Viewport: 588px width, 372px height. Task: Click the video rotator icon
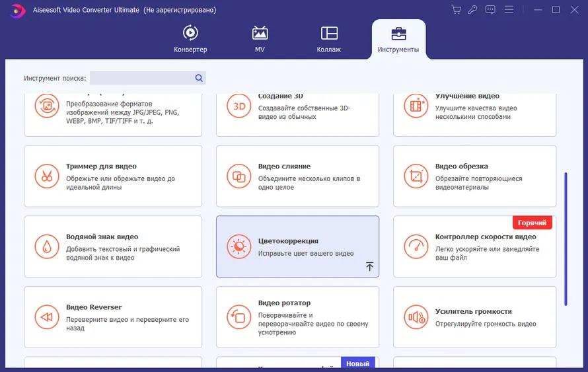point(239,317)
